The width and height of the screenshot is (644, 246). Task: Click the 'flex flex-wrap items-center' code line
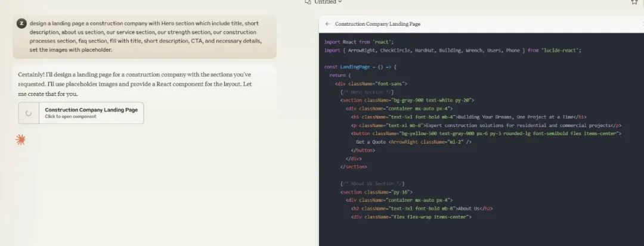411,216
